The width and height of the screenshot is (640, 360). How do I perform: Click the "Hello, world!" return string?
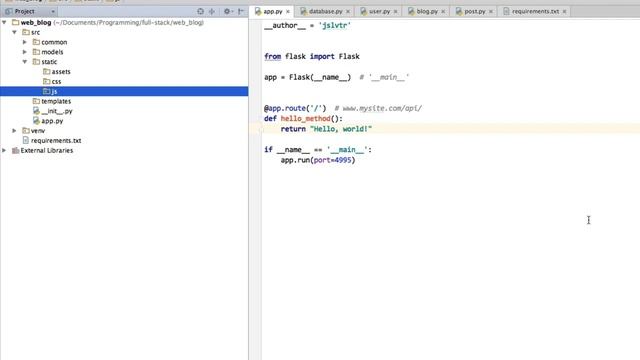point(341,129)
